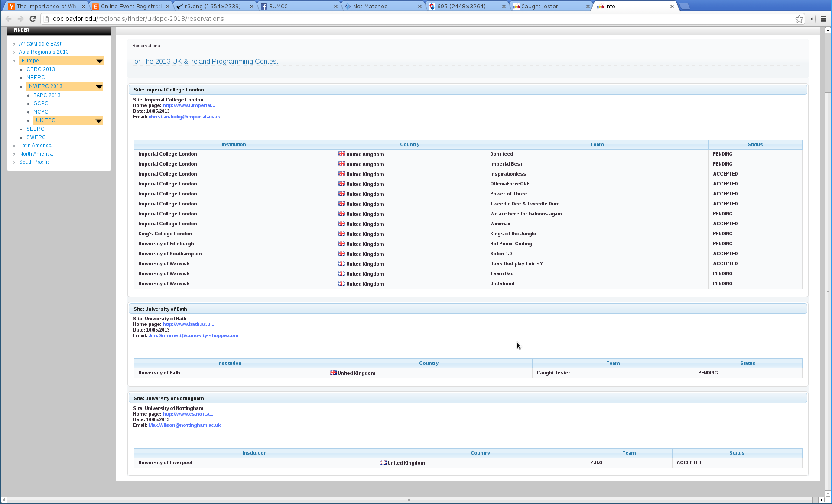
Task: Click the browser reload icon
Action: (x=32, y=19)
